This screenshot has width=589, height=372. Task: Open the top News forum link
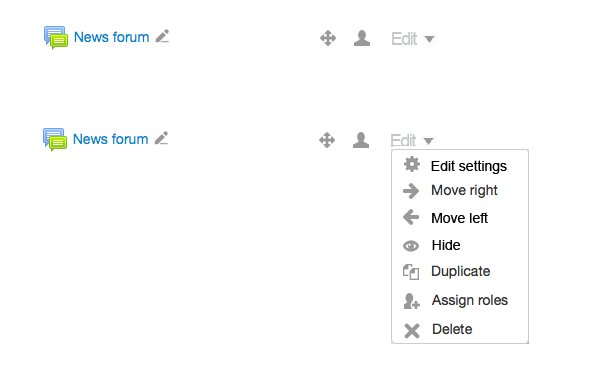coord(112,37)
